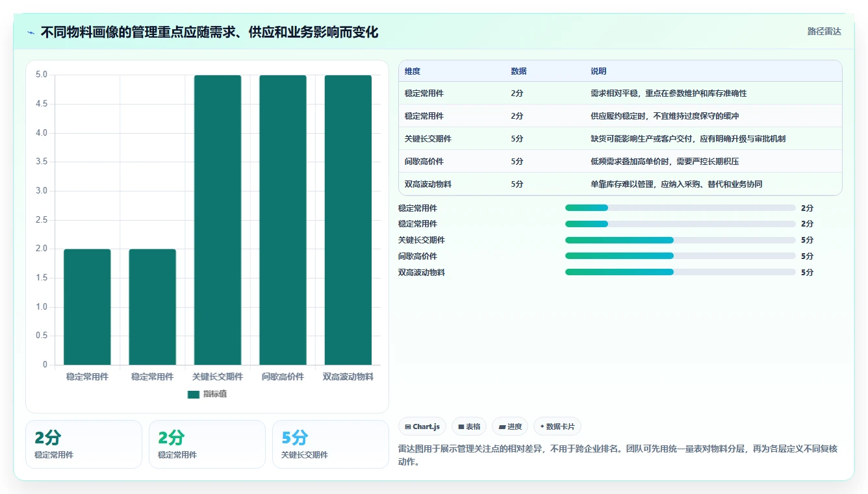Click the 进度 tag icon
This screenshot has width=868, height=494.
pyautogui.click(x=502, y=427)
